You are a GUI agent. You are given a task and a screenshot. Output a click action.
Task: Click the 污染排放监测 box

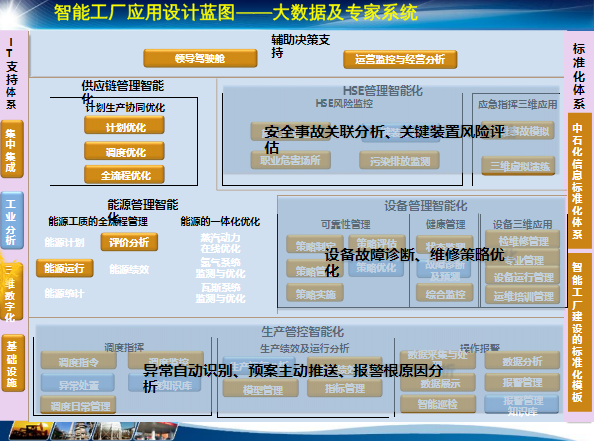tap(400, 160)
